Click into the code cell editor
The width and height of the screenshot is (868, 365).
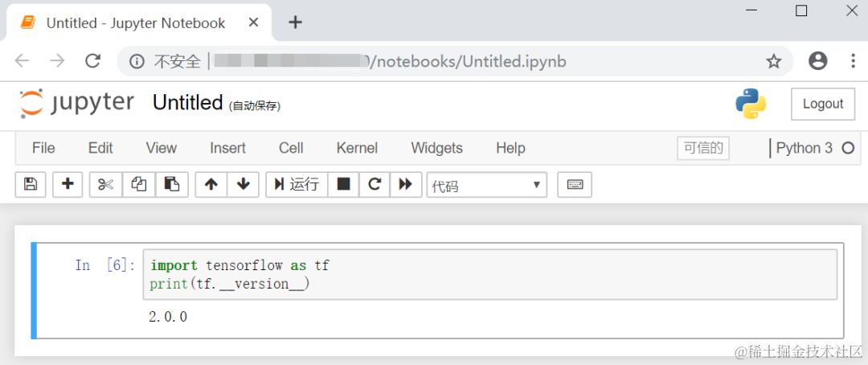point(490,275)
